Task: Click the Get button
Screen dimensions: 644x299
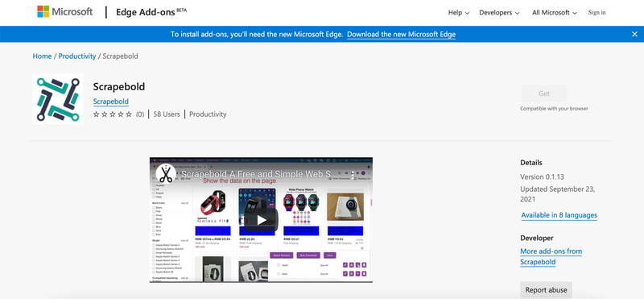Action: 544,93
